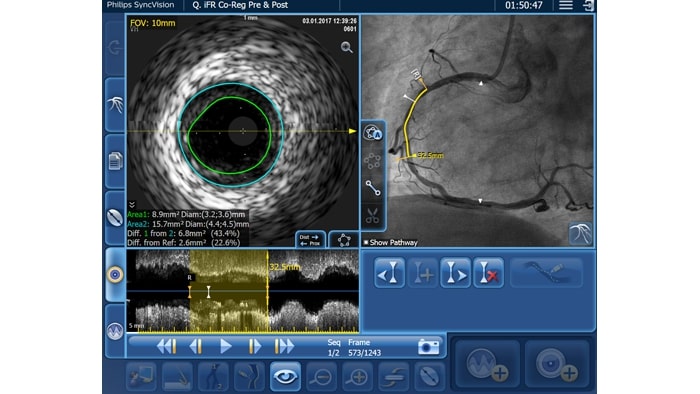700x394 pixels.
Task: Select the IVUS circular view tab in sidebar
Action: click(115, 274)
